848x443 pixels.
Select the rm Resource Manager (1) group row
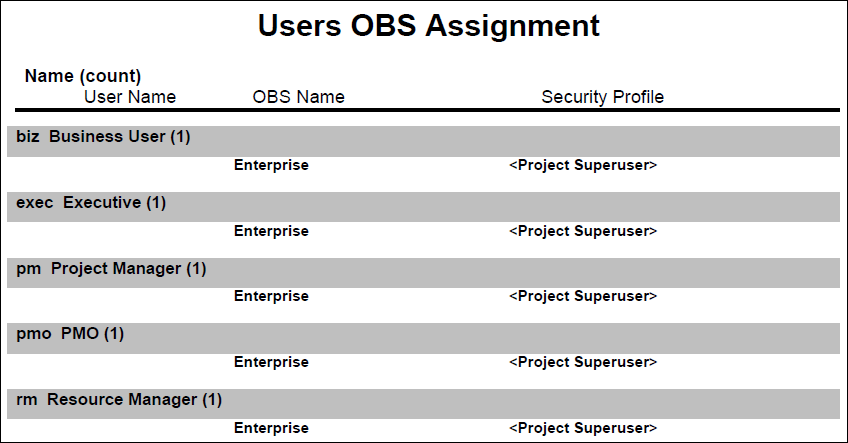[x=423, y=404]
